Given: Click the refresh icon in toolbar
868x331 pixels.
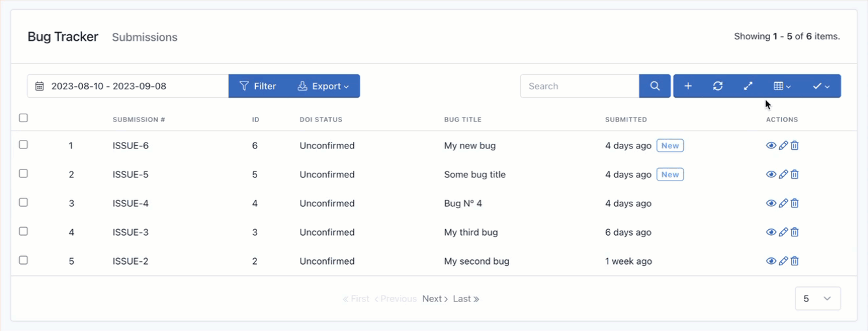Looking at the screenshot, I should point(717,86).
